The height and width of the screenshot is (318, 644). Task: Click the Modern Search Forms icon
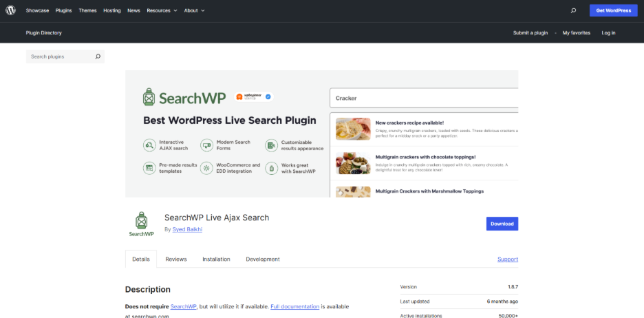206,145
